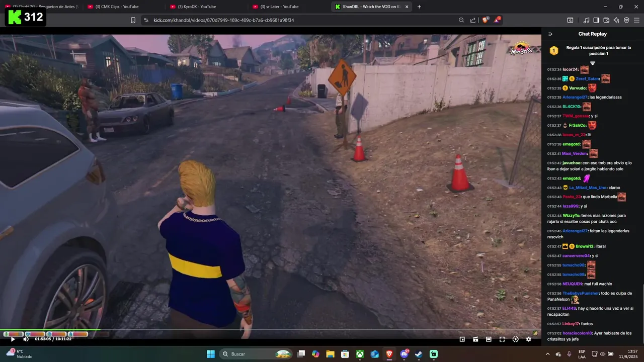Click Linkay17 username in chat

point(571,324)
